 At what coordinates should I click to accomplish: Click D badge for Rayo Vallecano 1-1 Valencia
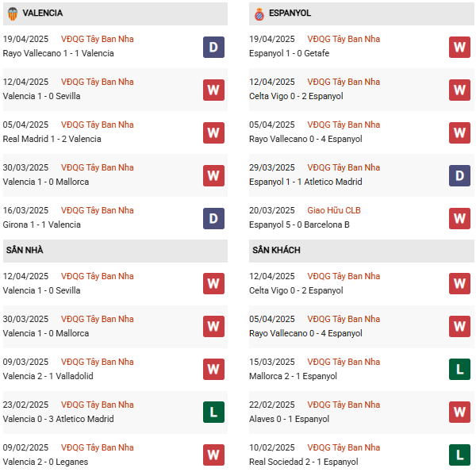coord(213,47)
